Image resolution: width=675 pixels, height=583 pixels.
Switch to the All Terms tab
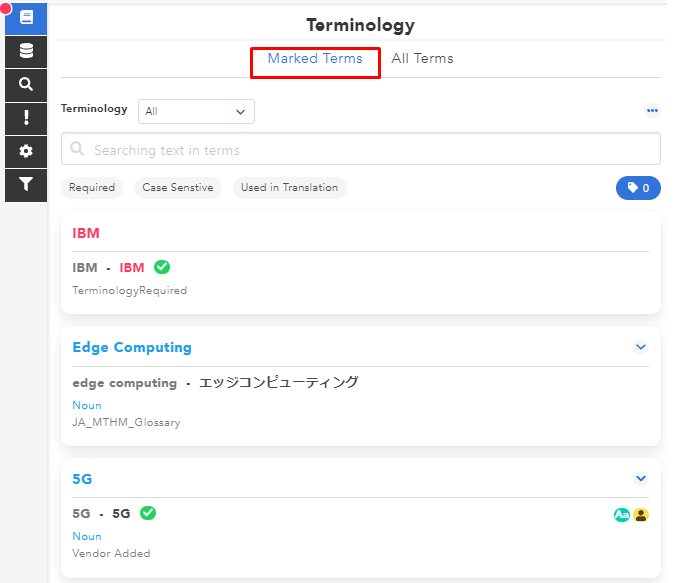[422, 59]
